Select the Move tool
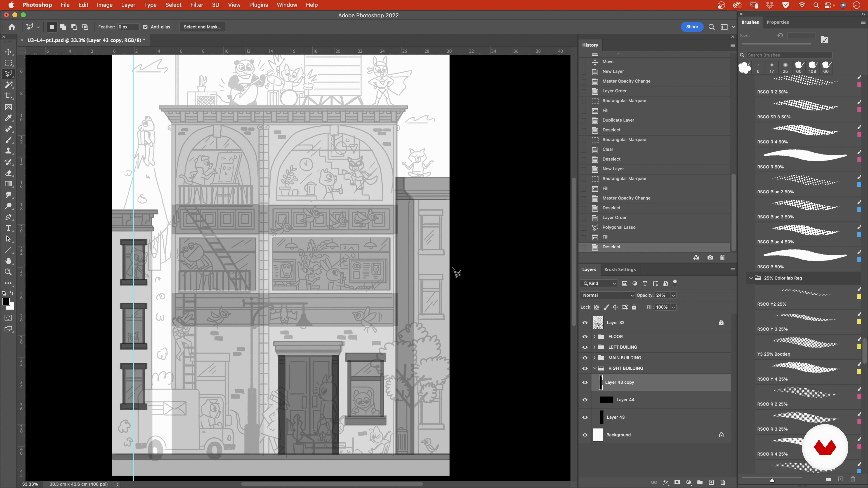This screenshot has width=868, height=488. [x=8, y=52]
